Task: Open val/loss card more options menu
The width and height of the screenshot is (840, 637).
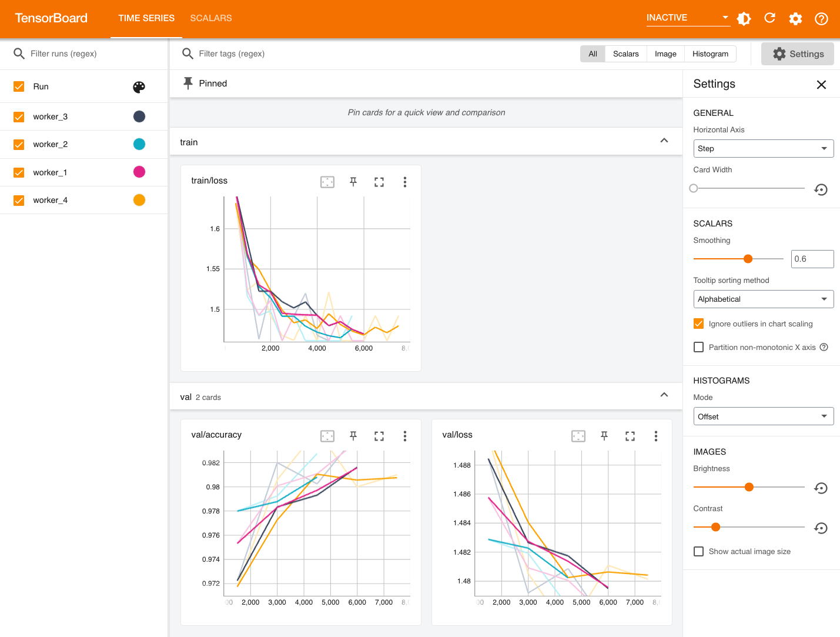Action: (x=656, y=436)
